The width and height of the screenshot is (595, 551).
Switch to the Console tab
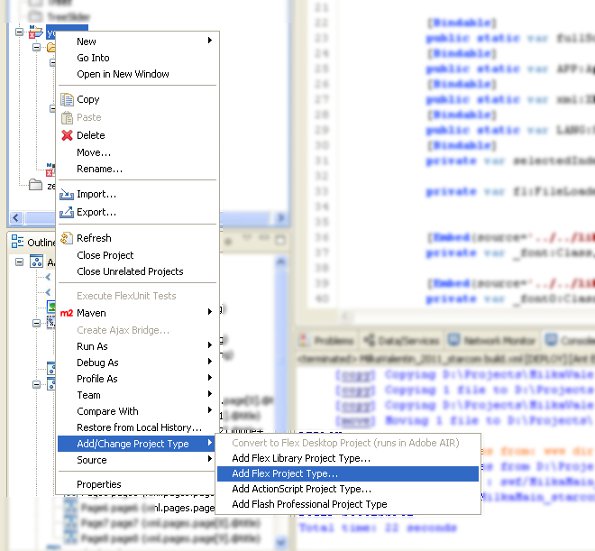click(570, 340)
